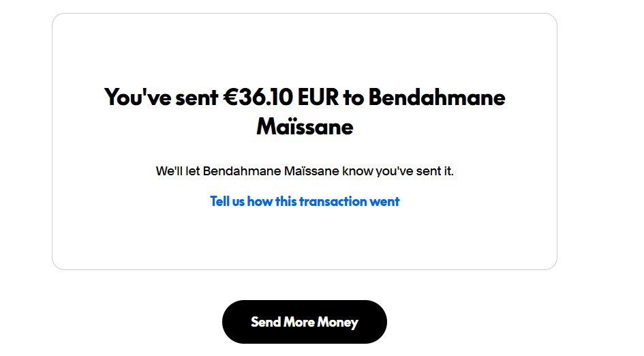Click the 'EUR' currency code in the heading
The width and height of the screenshot is (644, 356).
point(318,98)
